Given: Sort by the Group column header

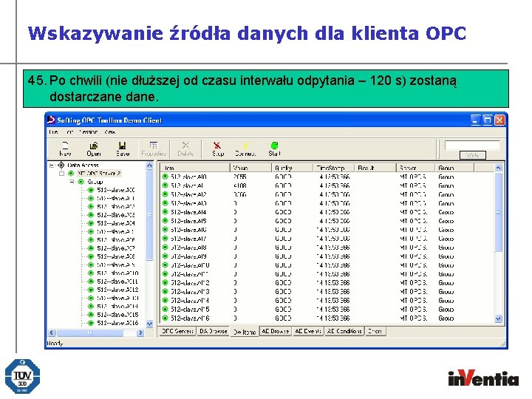Looking at the screenshot, I should pyautogui.click(x=454, y=168).
